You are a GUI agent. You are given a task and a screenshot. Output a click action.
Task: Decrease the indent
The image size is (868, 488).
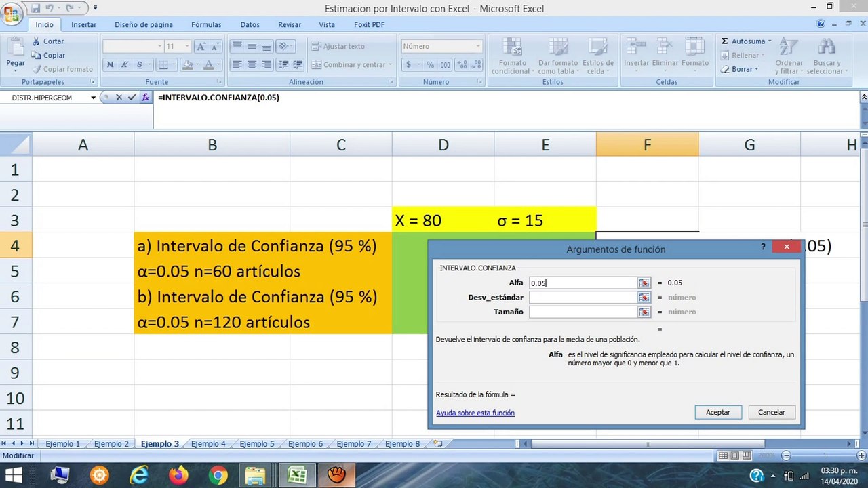(x=283, y=65)
